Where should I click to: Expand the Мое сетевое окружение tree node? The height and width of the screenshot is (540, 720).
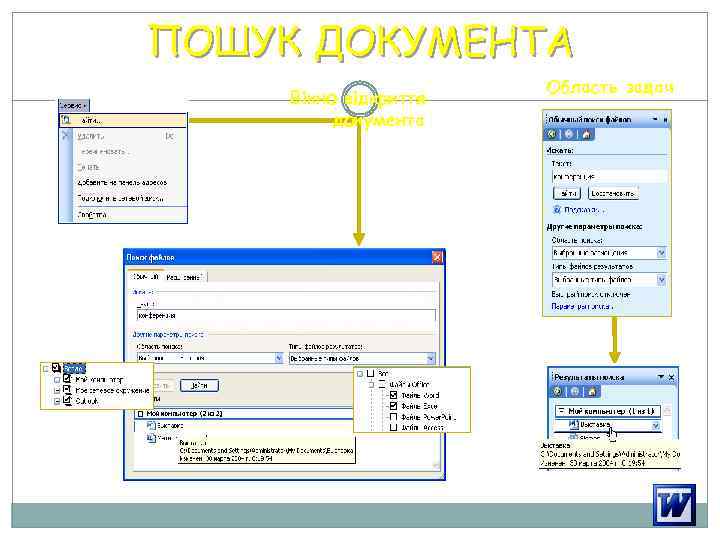click(57, 390)
